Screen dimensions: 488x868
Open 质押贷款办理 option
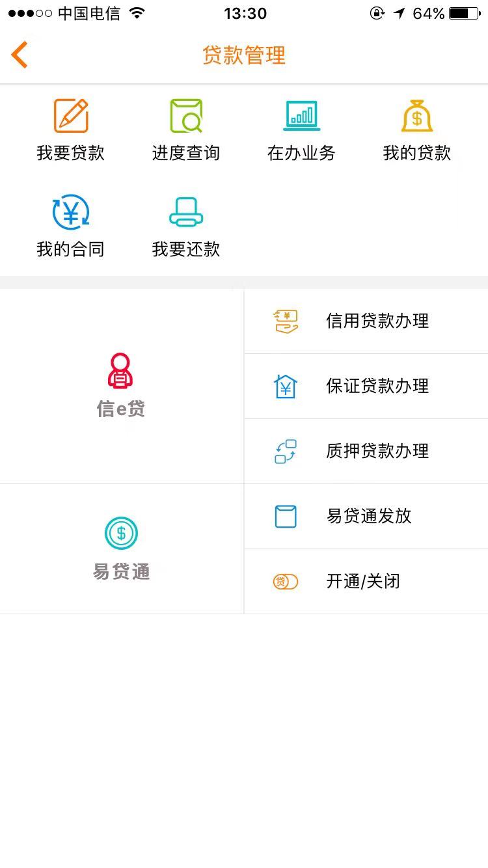point(377,452)
